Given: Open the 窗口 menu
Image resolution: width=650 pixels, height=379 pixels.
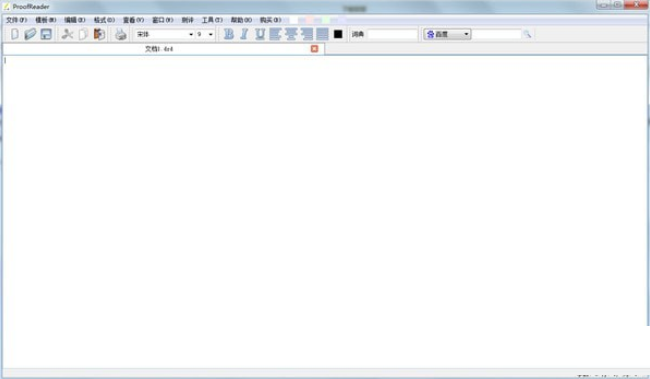Looking at the screenshot, I should (x=162, y=20).
